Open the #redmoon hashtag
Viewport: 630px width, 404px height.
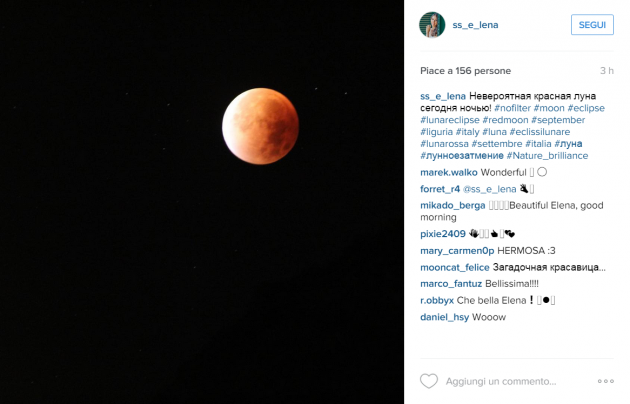pos(505,120)
